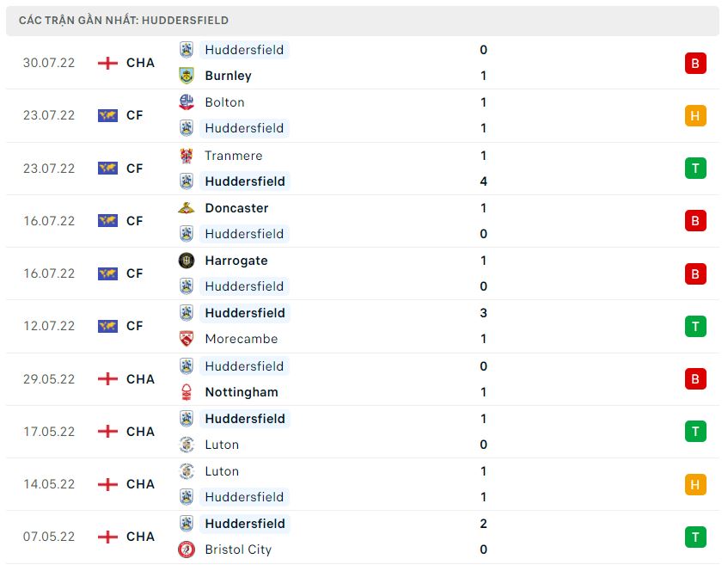Click the CF competition flag on 12.07.22 row

click(x=107, y=326)
